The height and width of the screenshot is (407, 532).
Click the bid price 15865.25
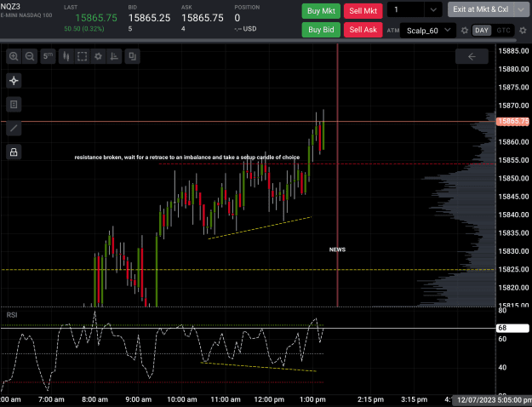(149, 18)
